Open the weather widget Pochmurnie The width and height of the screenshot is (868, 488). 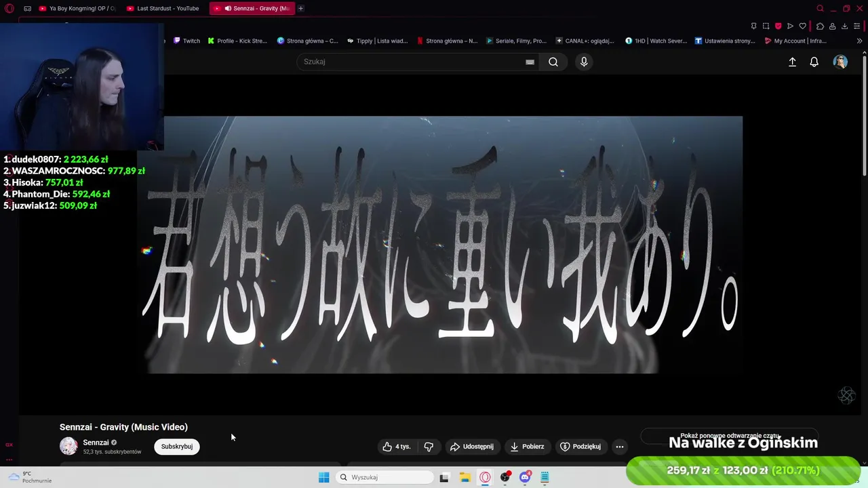point(28,477)
